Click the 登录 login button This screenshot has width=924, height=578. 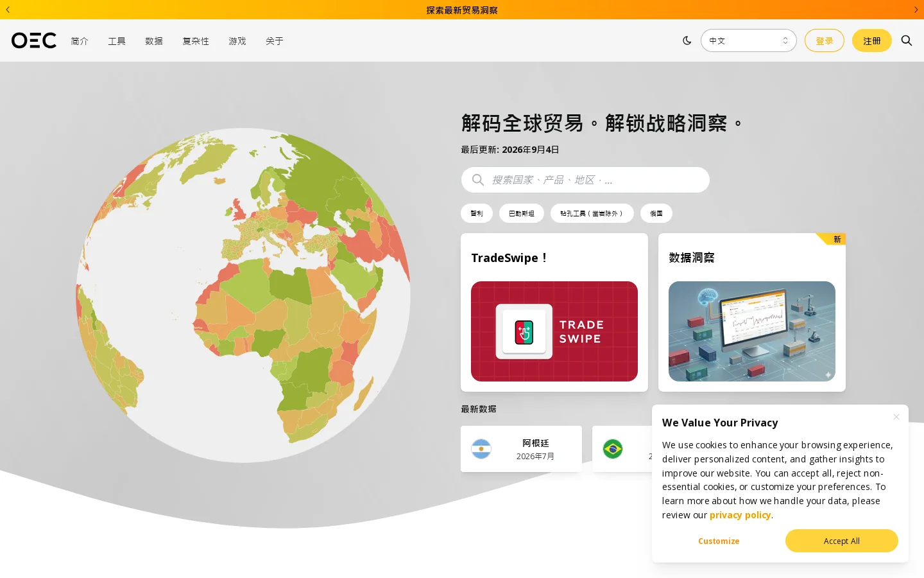pos(825,40)
